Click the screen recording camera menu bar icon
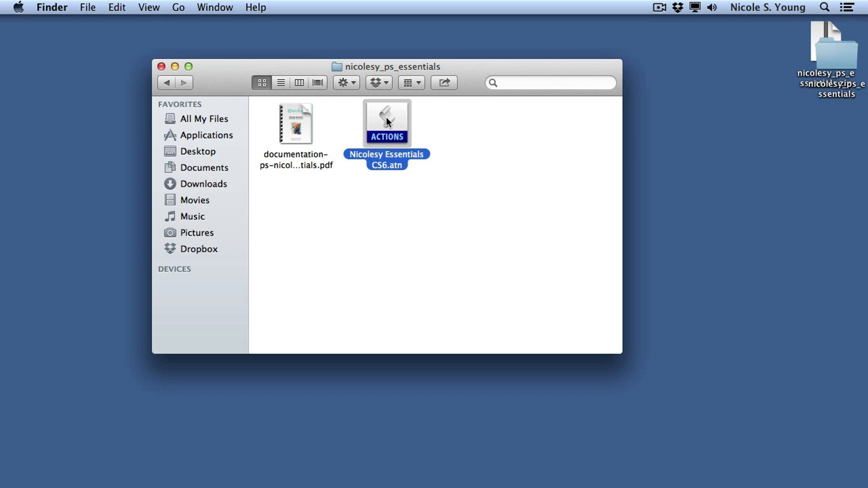 659,7
